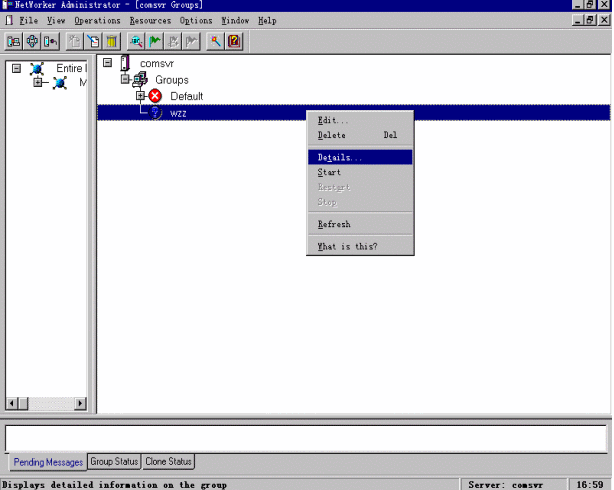The height and width of the screenshot is (490, 614).
Task: Collapse the Entire network tree node
Action: tap(15, 68)
